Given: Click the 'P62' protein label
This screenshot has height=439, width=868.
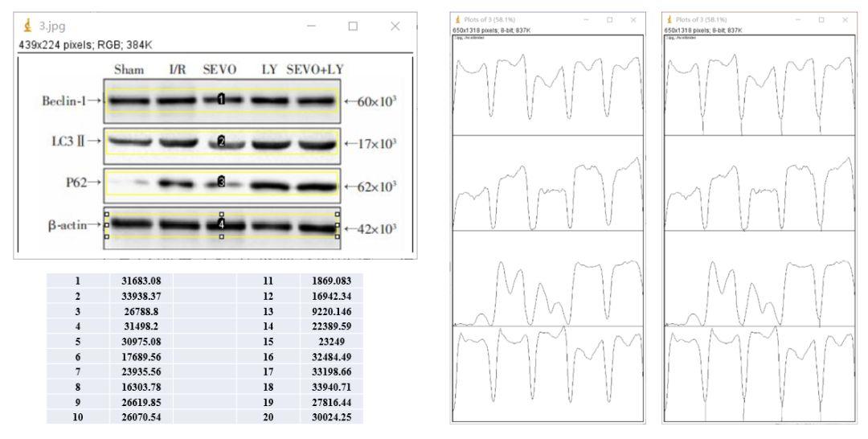Looking at the screenshot, I should (76, 183).
